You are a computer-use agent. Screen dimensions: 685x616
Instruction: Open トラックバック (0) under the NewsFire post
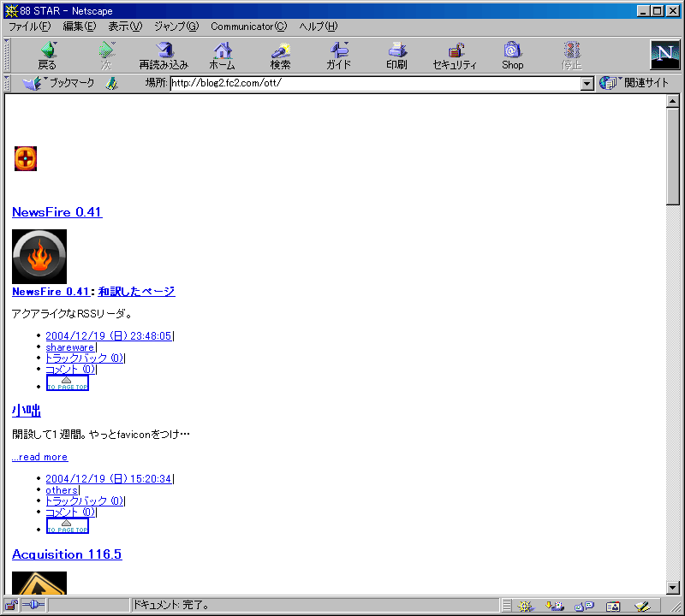point(84,358)
